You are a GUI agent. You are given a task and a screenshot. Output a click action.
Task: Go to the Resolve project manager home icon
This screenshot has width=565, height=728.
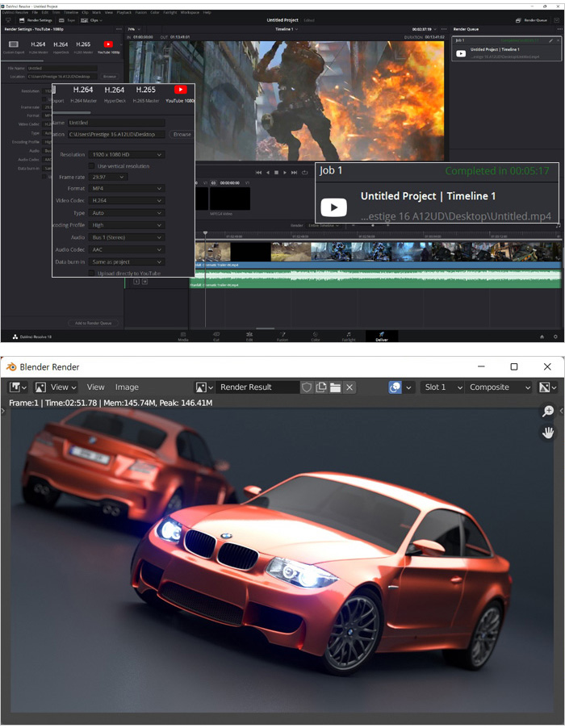(x=542, y=337)
